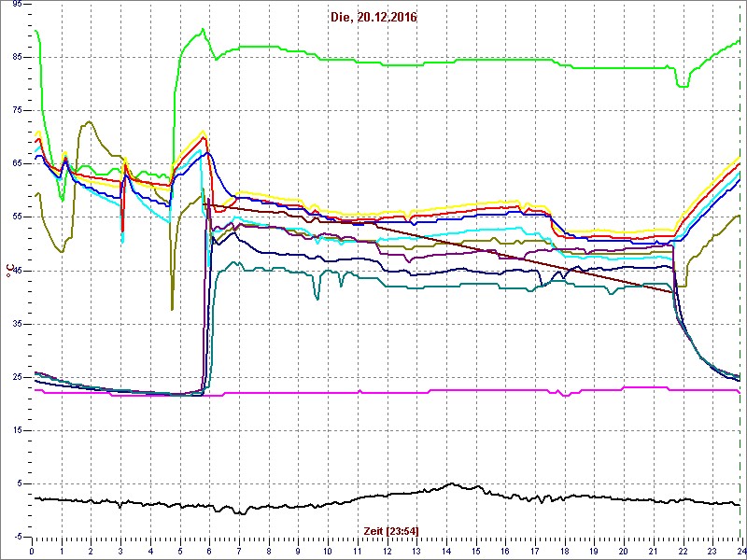Viewport: 747px width, 560px height.
Task: Click the "°C" unit label on the vertical axis
Action: (8, 272)
